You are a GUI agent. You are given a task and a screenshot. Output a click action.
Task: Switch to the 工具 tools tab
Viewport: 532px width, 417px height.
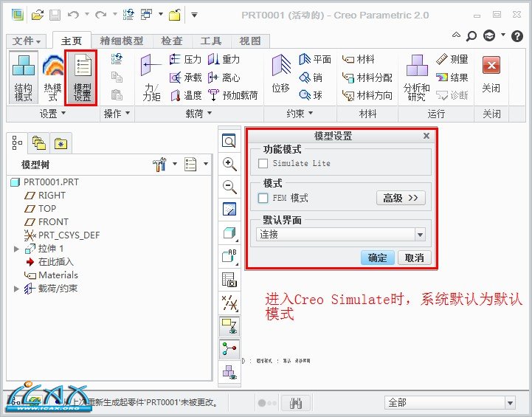click(x=211, y=41)
